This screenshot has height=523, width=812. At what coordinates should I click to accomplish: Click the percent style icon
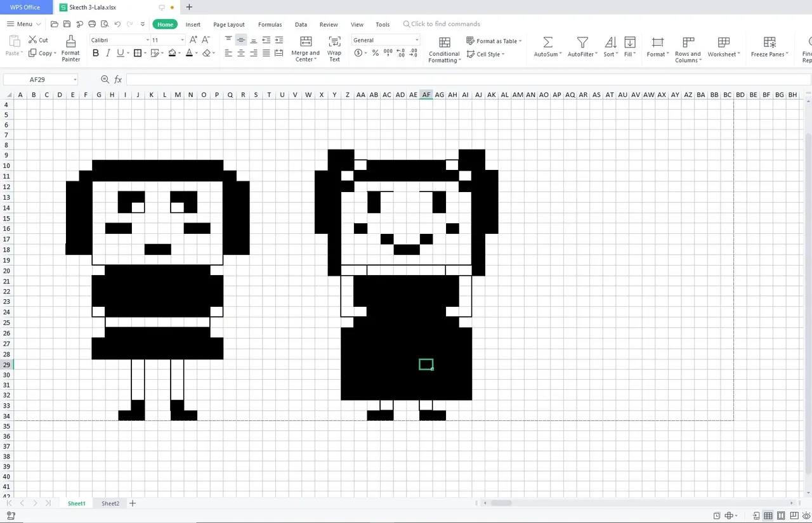[x=376, y=53]
